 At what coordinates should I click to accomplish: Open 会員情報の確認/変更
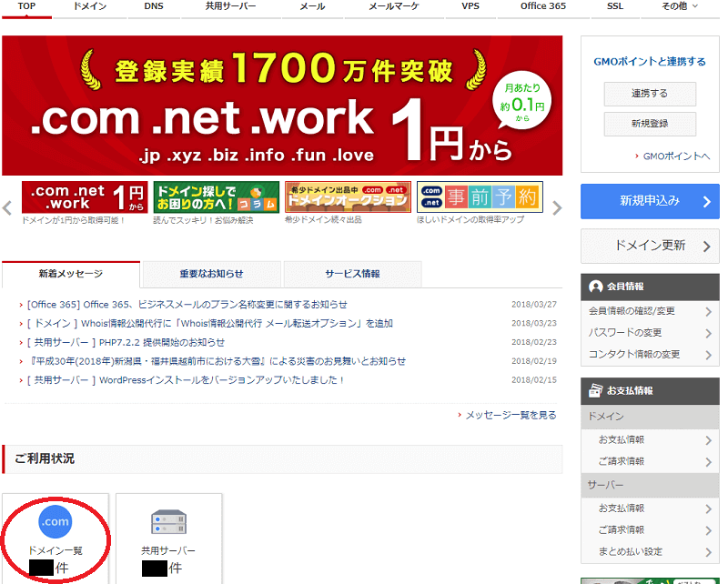click(x=650, y=311)
